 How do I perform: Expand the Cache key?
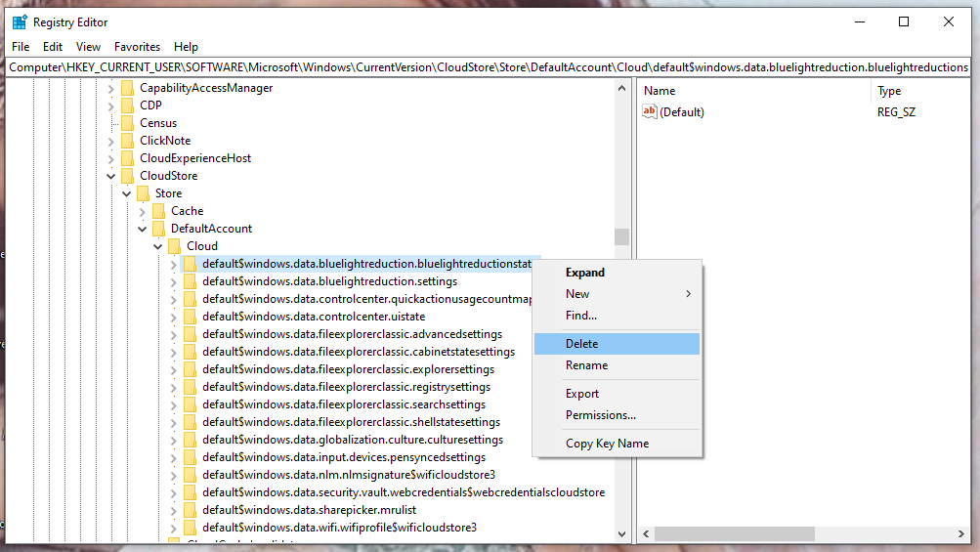(x=143, y=211)
